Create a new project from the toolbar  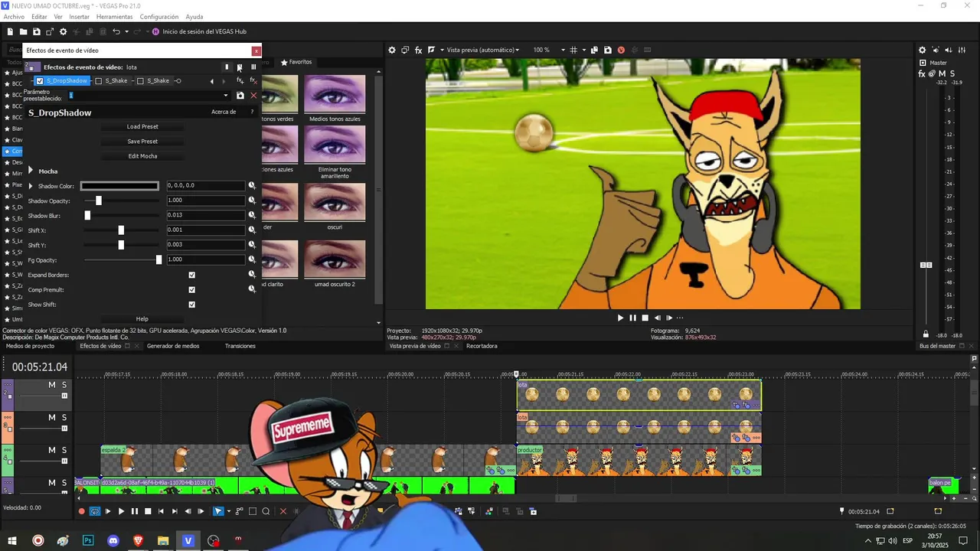(x=10, y=31)
